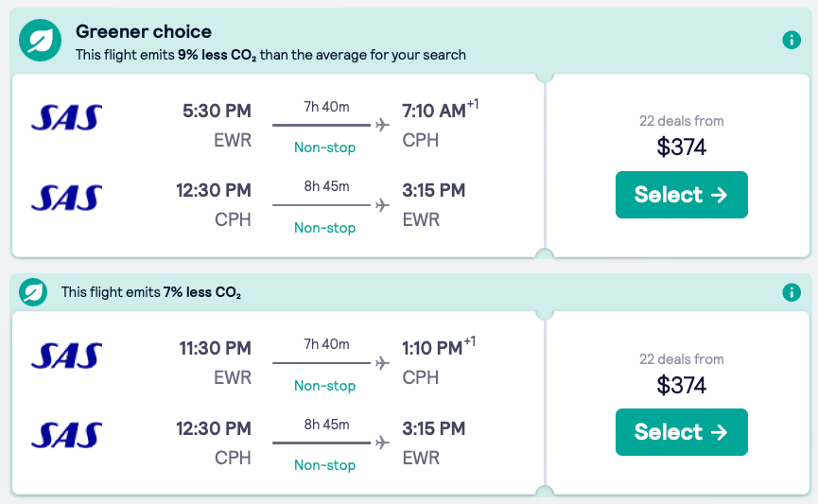This screenshot has width=818, height=504.
Task: Click SAS logo for 11:30 PM departure
Action: coord(66,355)
